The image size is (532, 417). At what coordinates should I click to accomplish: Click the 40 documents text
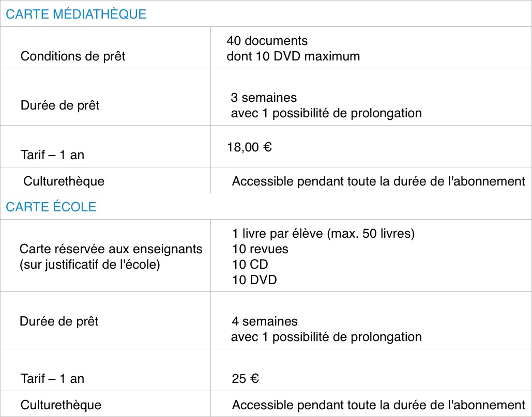tap(267, 41)
